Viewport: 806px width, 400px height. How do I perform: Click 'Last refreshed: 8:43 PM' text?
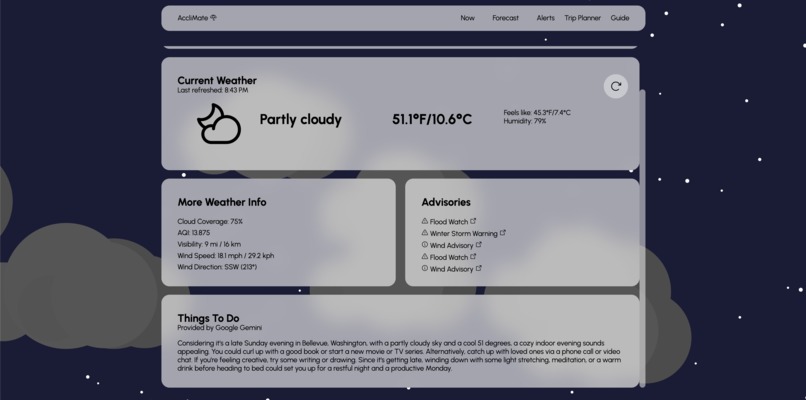click(x=213, y=90)
